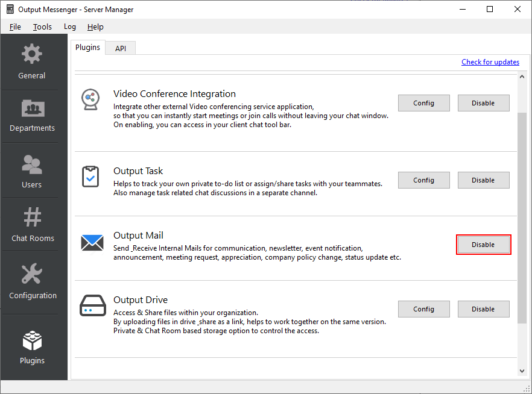Viewport: 532px width, 394px height.
Task: Click the Check for updates link
Action: [490, 62]
